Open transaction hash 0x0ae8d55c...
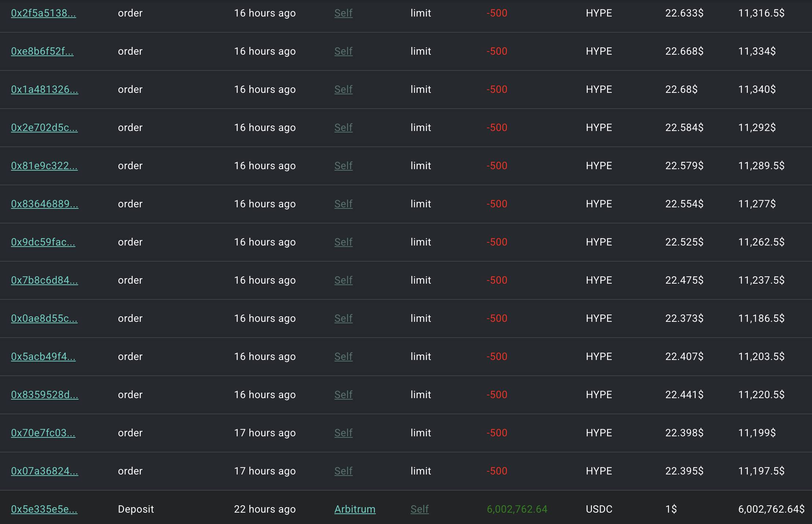This screenshot has height=524, width=812. tap(44, 319)
